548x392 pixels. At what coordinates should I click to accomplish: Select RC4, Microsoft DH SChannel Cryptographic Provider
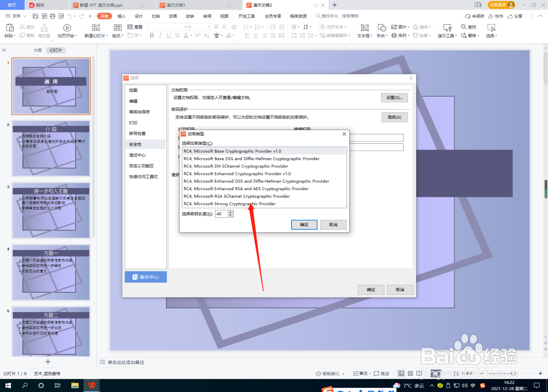click(x=264, y=166)
